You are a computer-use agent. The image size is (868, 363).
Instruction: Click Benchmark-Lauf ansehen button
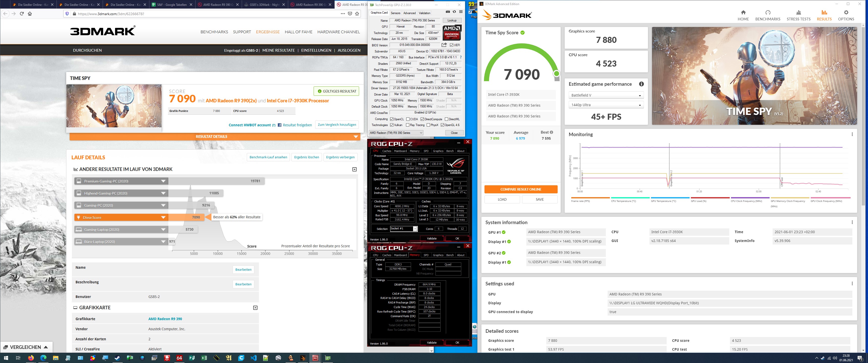268,157
